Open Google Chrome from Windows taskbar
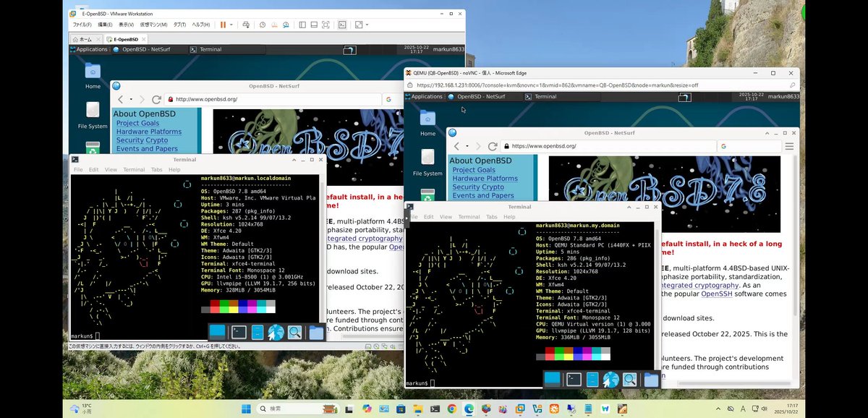Viewport: 868px width, 418px height. [x=451, y=409]
